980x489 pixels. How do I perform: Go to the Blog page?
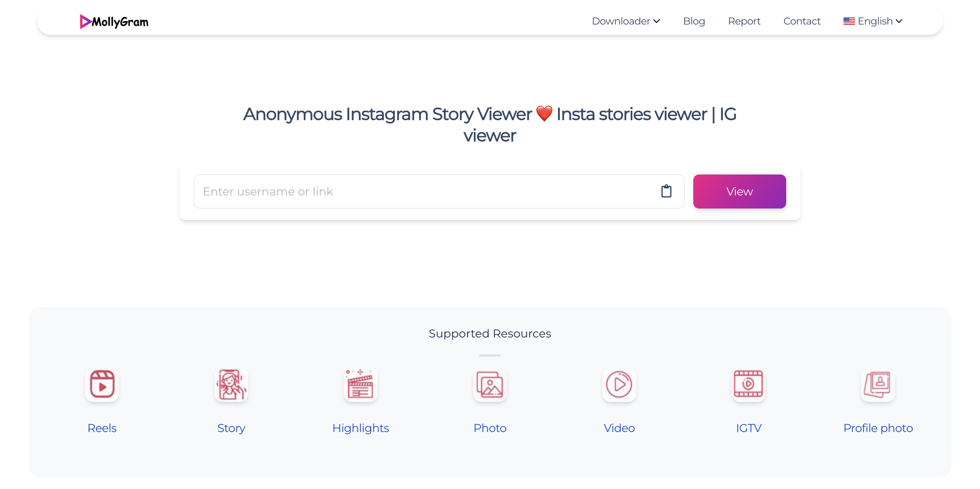(x=694, y=21)
